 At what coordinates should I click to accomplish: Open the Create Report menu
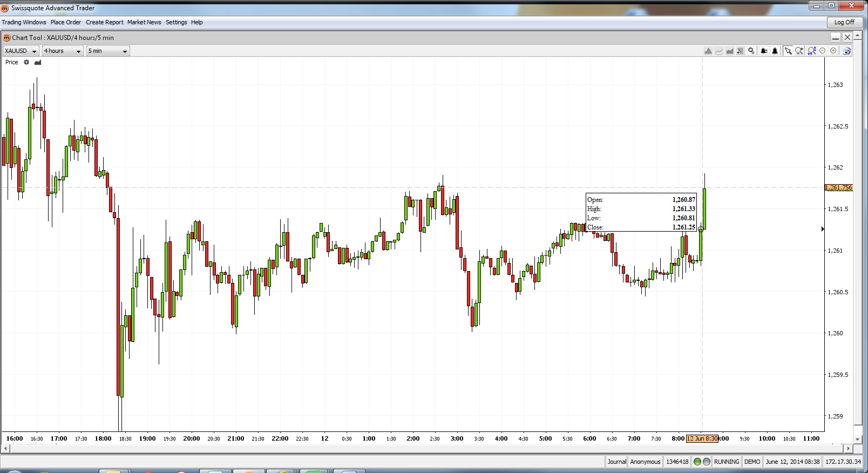coord(105,22)
